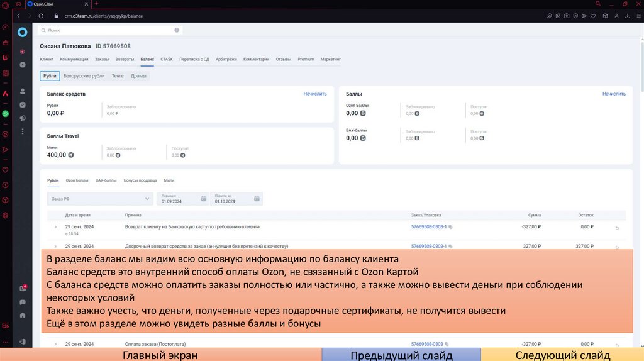Expand the Оплата заказа (Постоплата) row
The height and width of the screenshot is (361, 644).
pyautogui.click(x=56, y=344)
